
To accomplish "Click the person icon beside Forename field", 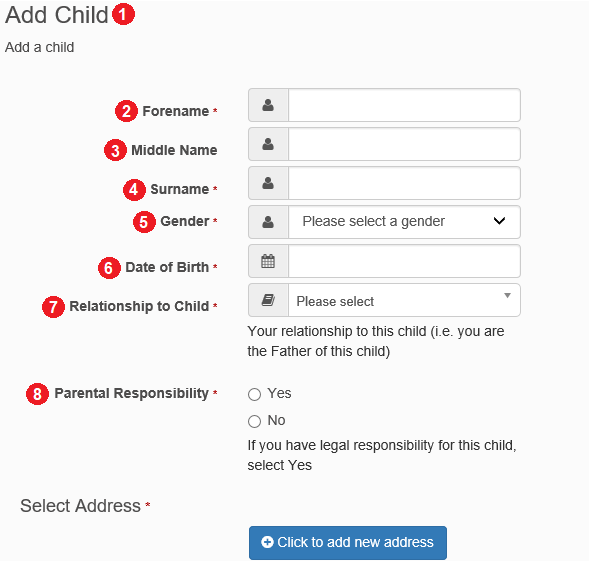I will tap(268, 105).
